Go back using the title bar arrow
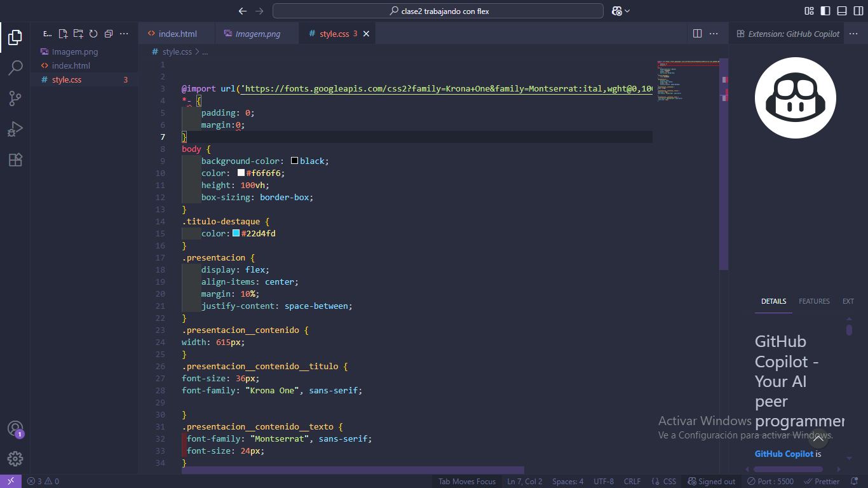The height and width of the screenshot is (488, 868). point(242,11)
